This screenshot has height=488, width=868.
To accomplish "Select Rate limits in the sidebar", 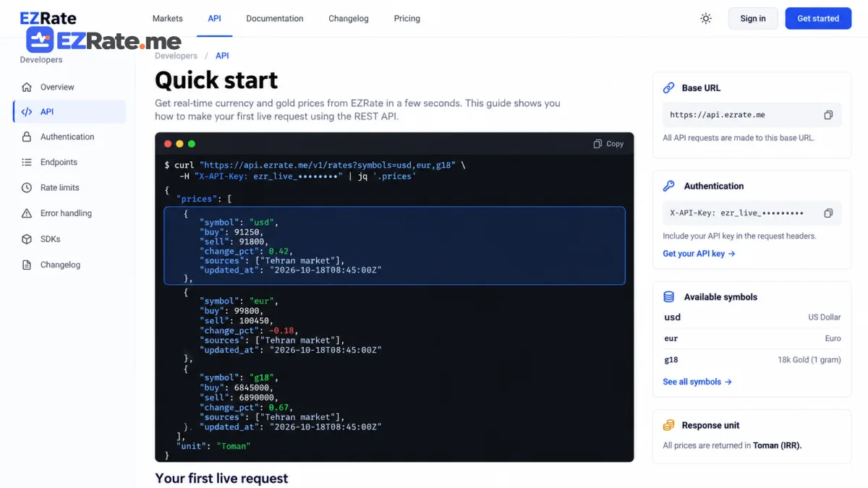I will 69,188.
